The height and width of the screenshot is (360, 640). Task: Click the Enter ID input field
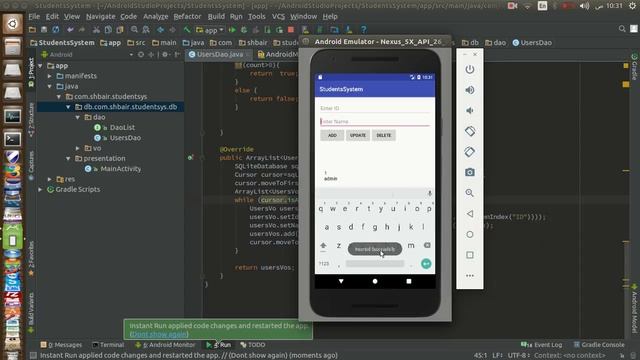pyautogui.click(x=375, y=108)
